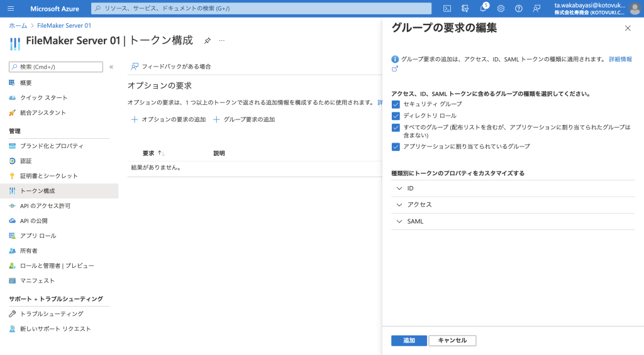Focus the sidebar 検索 (Cmd+/) box

click(x=56, y=67)
